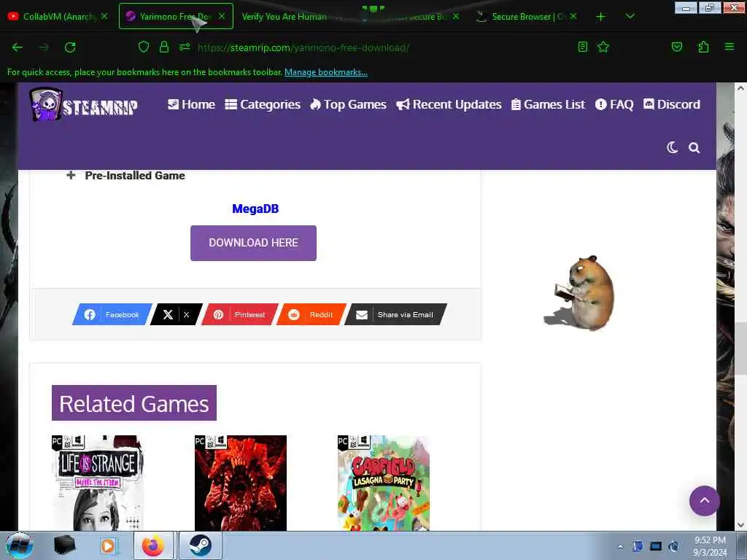Viewport: 747px width, 560px height.
Task: Open the Games List menu item
Action: (x=548, y=104)
